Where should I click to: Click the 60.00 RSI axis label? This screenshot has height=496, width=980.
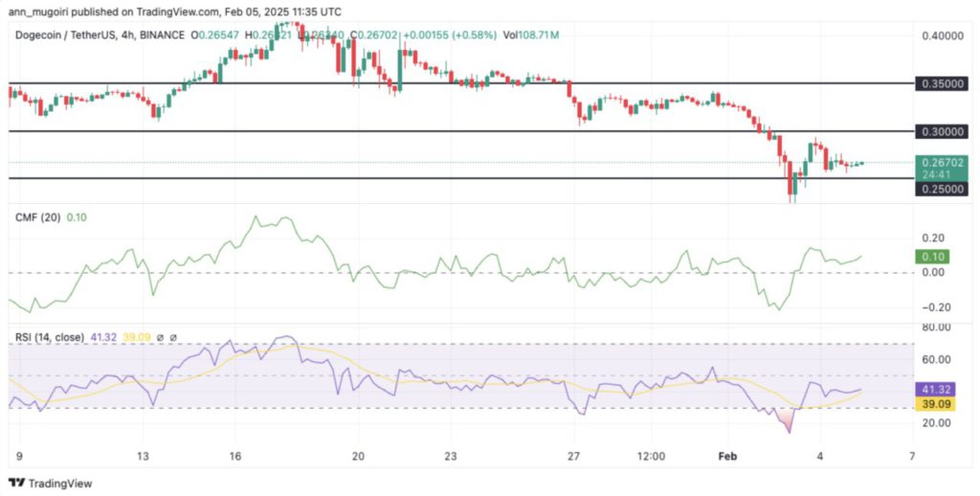[935, 360]
